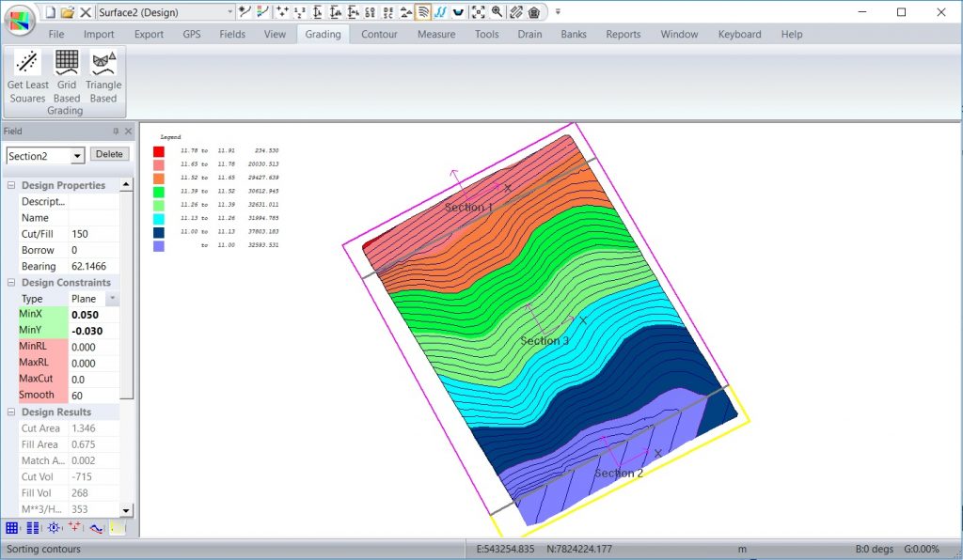Open the Surface2 (Design) dropdown
The image size is (963, 560).
click(x=229, y=12)
